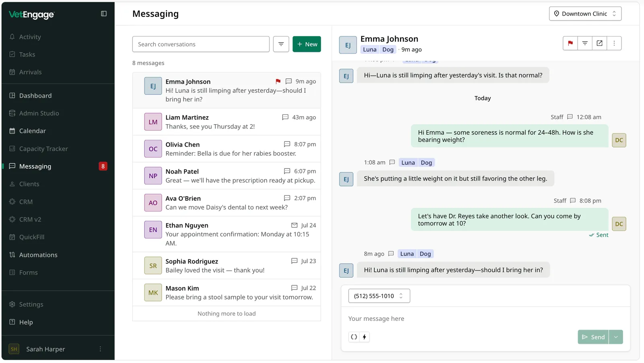Click the Send button
This screenshot has width=644, height=363.
593,337
